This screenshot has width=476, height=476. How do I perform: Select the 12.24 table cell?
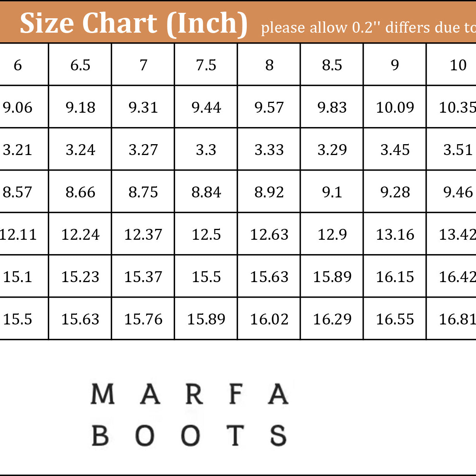[x=80, y=234]
